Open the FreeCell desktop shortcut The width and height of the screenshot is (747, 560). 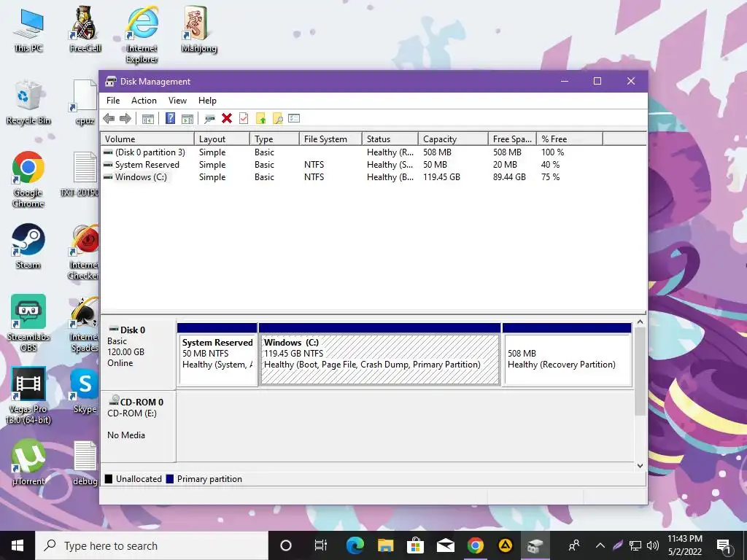pos(85,29)
